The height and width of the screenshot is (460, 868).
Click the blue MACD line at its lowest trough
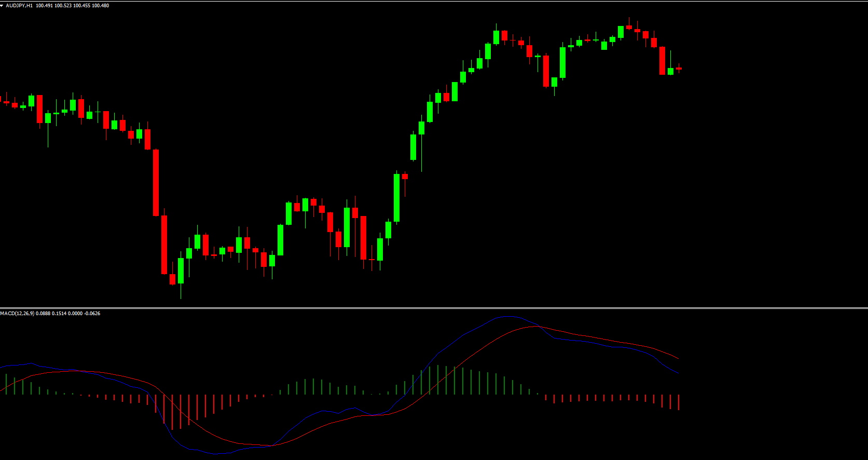point(218,454)
